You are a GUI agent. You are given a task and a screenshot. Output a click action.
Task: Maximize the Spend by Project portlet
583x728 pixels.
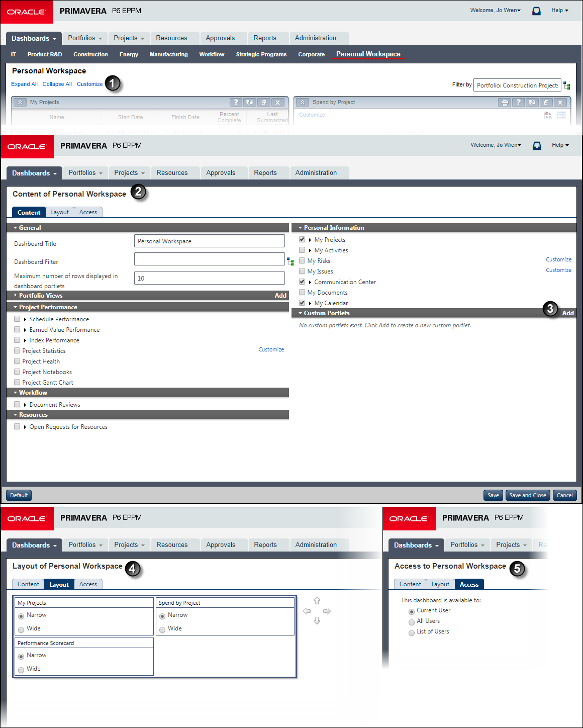coord(546,102)
